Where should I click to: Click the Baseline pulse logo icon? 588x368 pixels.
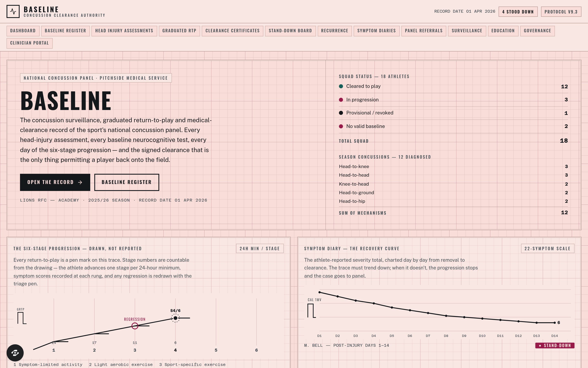(x=13, y=11)
